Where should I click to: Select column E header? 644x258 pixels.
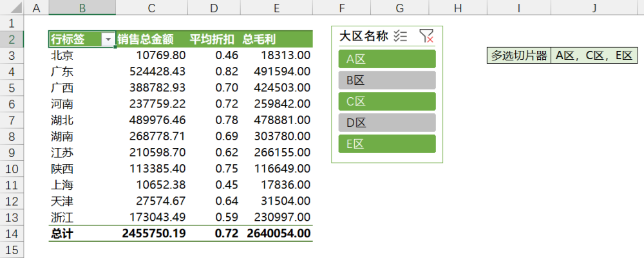[276, 8]
